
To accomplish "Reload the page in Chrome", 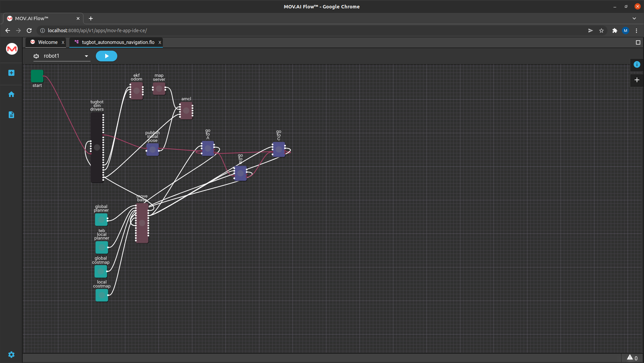I will click(x=29, y=31).
